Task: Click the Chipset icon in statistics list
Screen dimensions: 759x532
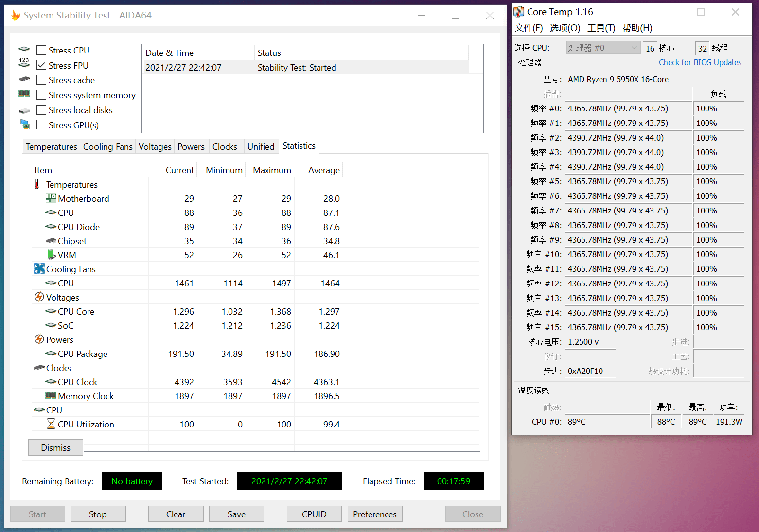Action: (x=51, y=241)
